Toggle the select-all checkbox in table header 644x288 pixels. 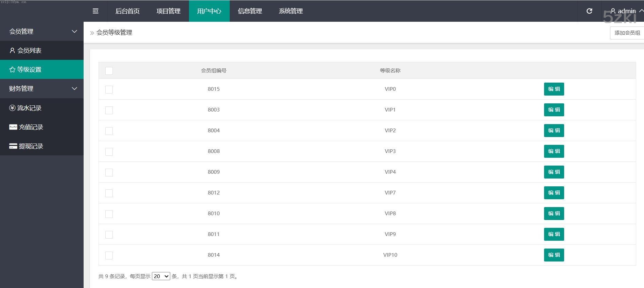pos(109,71)
